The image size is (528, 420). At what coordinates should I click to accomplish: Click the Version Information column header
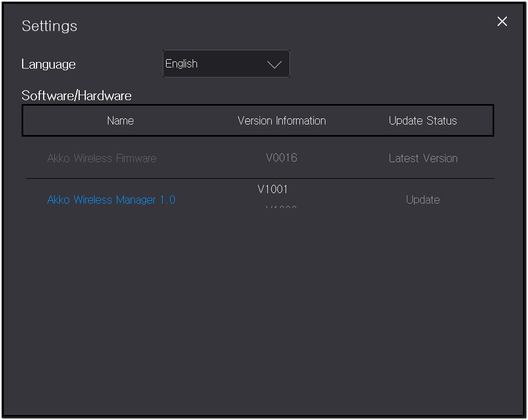coord(282,121)
